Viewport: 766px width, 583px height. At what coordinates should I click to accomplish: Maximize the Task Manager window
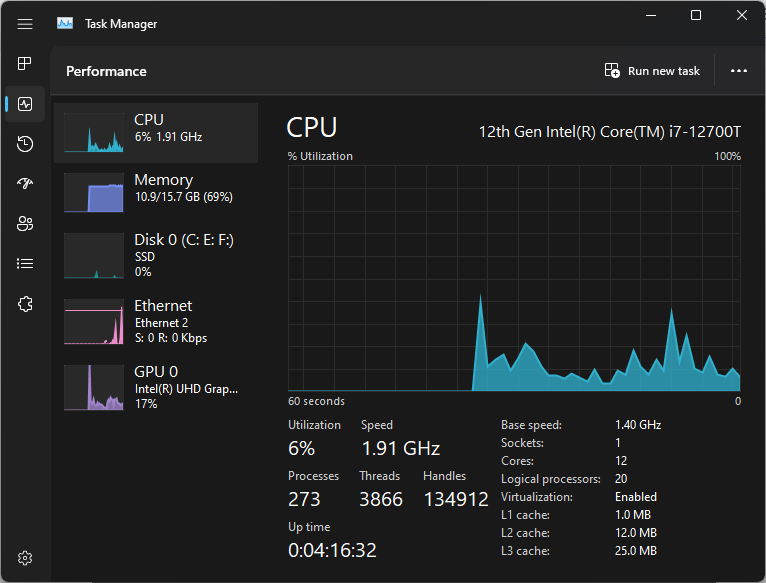coord(696,15)
